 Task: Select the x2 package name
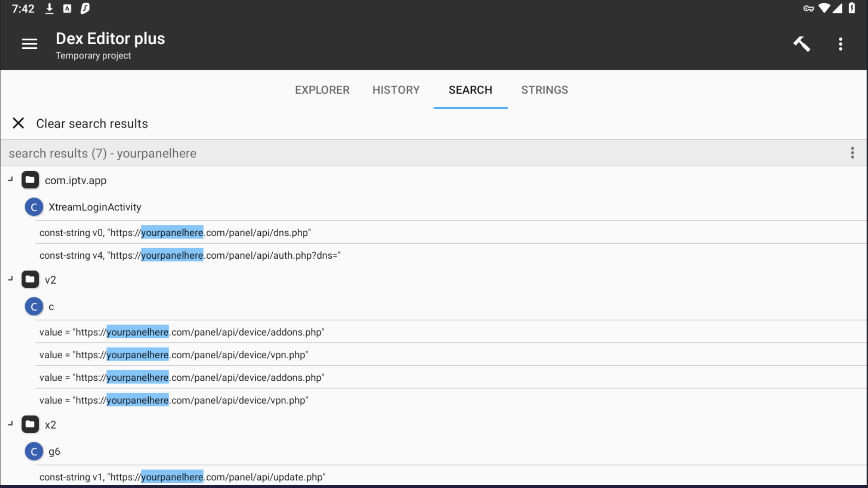(51, 425)
